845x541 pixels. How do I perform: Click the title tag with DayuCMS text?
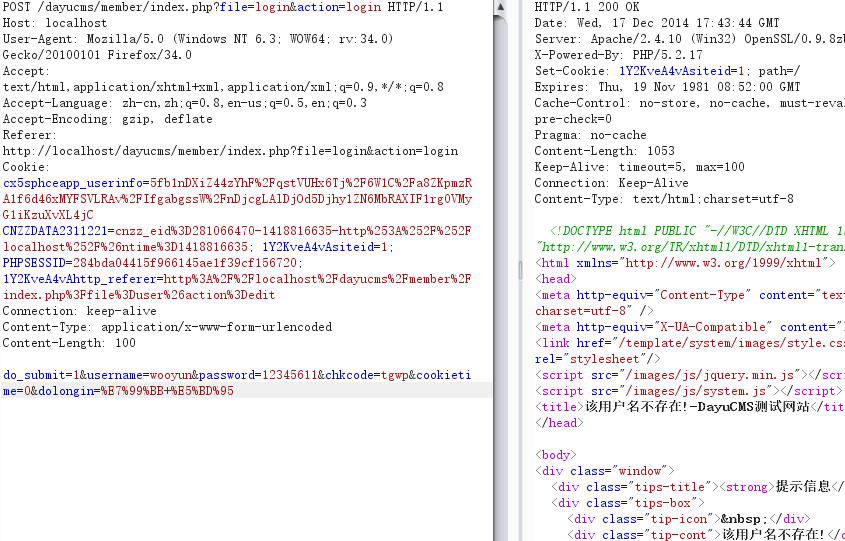(690, 407)
